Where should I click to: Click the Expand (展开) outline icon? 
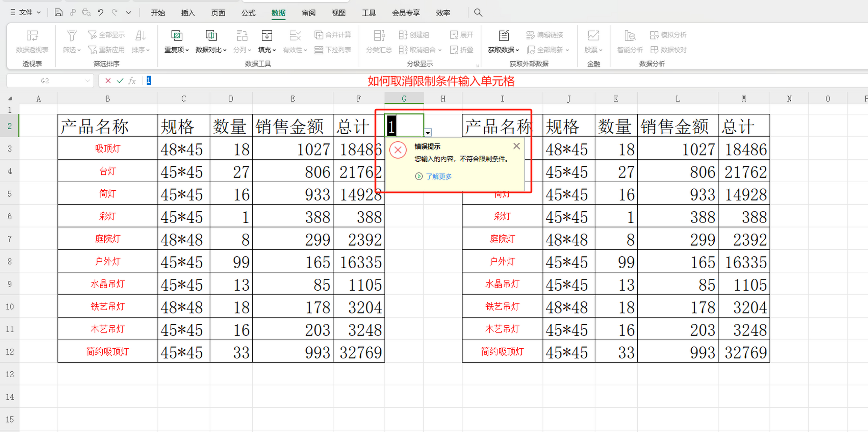pos(462,35)
